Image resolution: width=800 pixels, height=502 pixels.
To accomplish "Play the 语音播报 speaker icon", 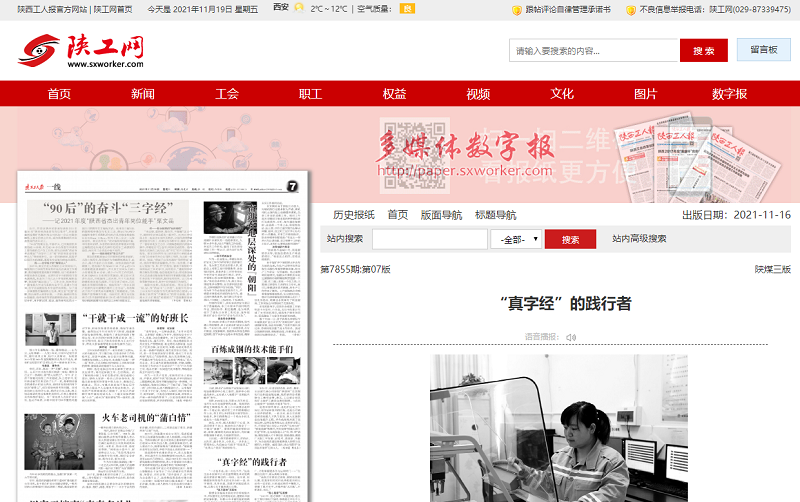I will (x=571, y=337).
